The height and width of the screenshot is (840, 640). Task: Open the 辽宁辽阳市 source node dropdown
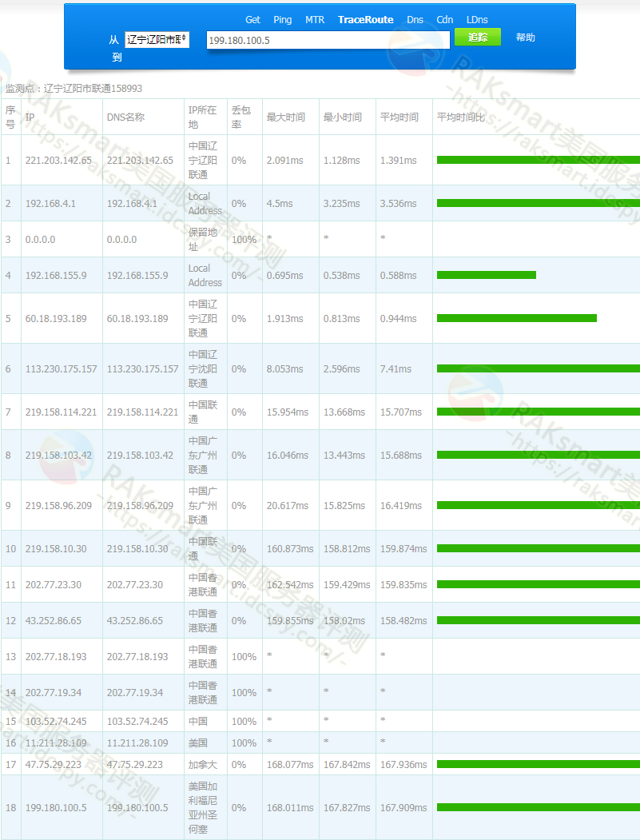coord(157,40)
